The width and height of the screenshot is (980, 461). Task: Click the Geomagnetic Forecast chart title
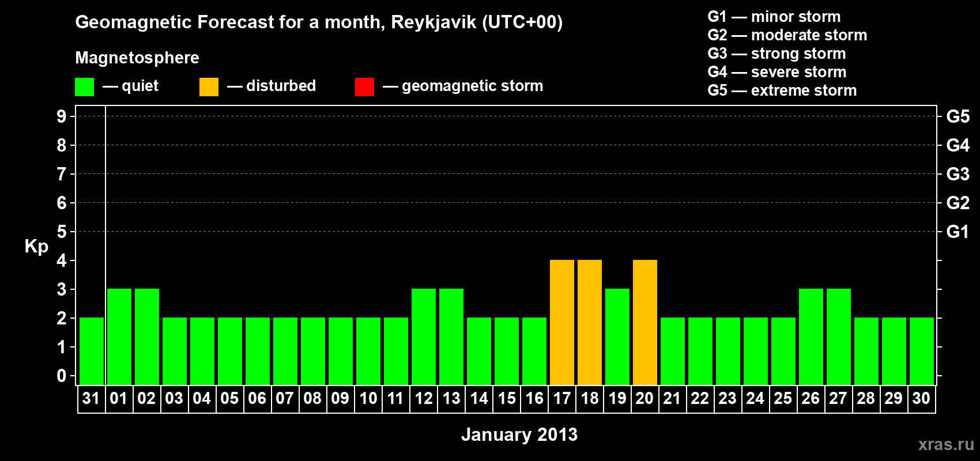(319, 22)
